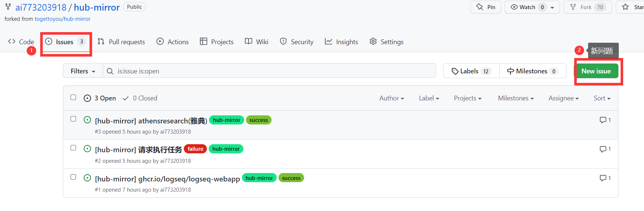Image resolution: width=644 pixels, height=211 pixels.
Task: Open the Author filter dropdown
Action: click(391, 98)
